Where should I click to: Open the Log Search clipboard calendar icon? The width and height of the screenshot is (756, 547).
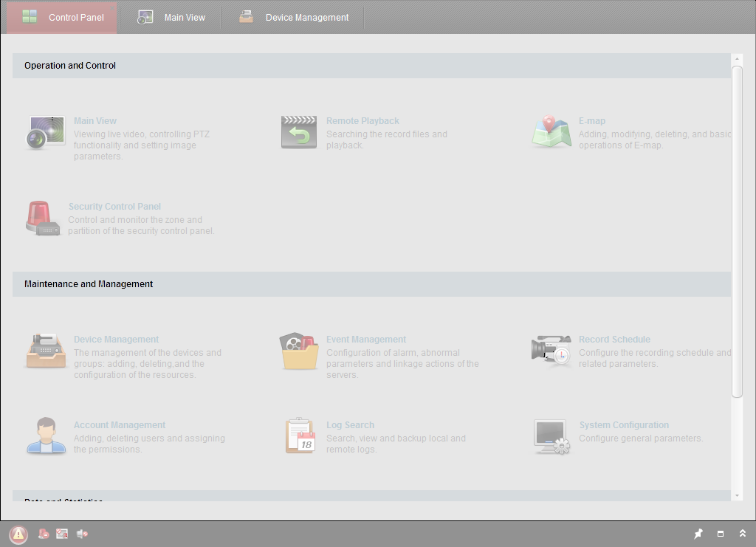(x=300, y=436)
